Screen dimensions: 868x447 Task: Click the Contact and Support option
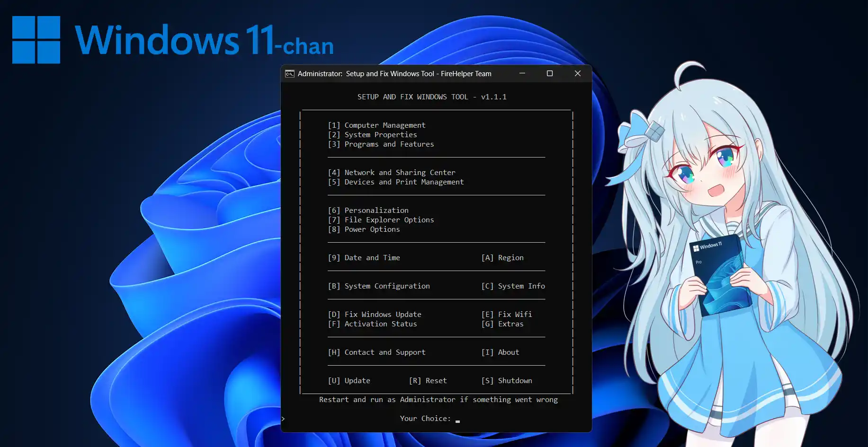pos(376,352)
